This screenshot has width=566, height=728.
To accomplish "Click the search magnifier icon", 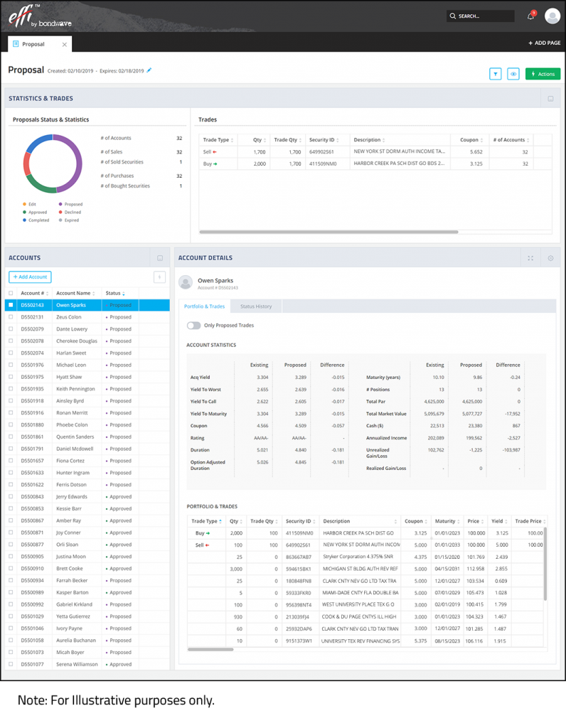I will click(453, 16).
